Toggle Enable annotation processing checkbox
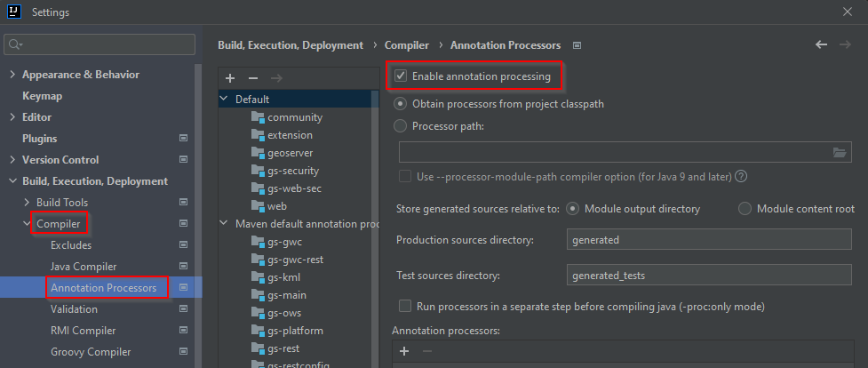This screenshot has width=868, height=368. click(401, 77)
